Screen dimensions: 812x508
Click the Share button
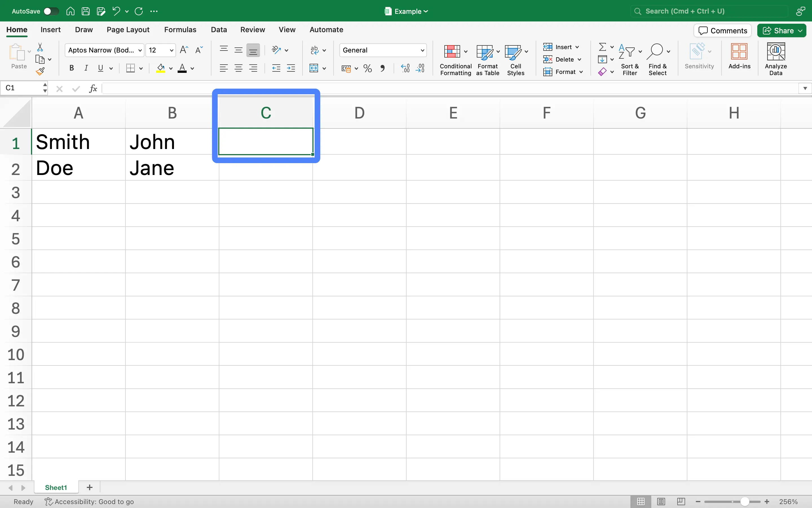[x=782, y=30]
